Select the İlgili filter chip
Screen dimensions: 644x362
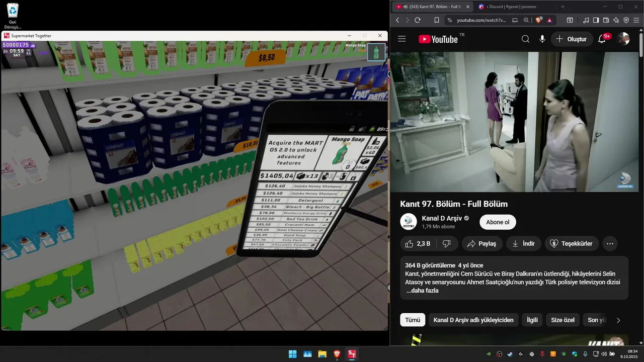point(532,320)
